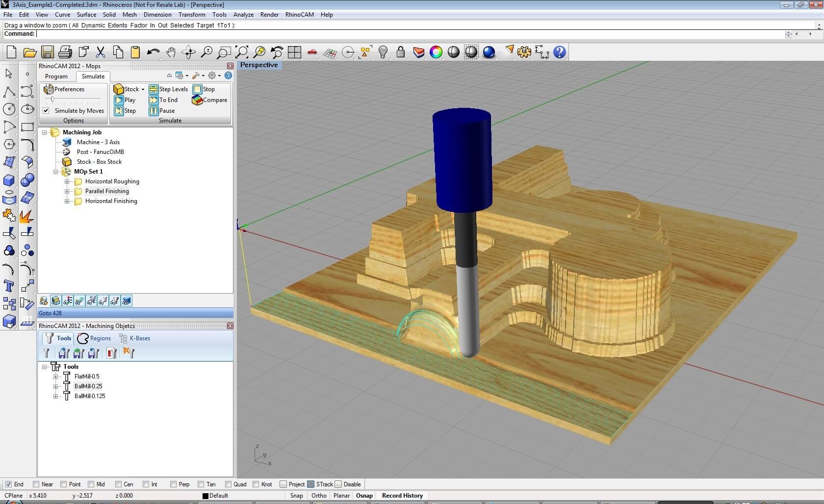Screen dimensions: 824x504
Task: Open a file with the folder icon
Action: point(29,52)
